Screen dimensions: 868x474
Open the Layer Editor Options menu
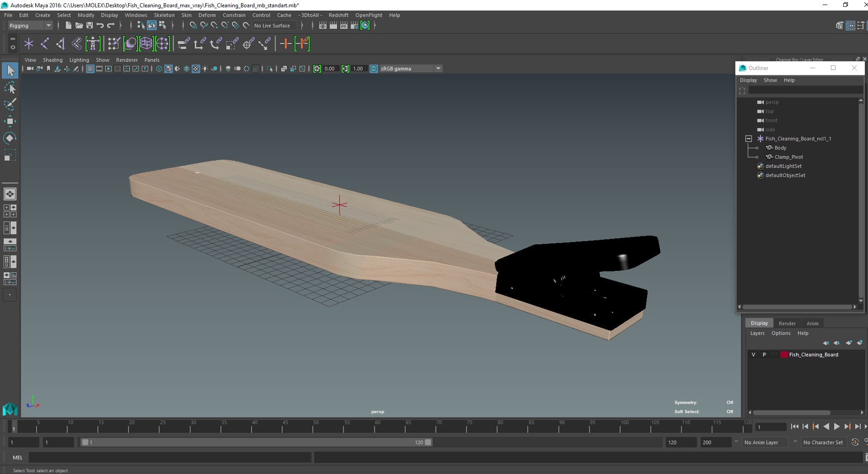tap(781, 333)
